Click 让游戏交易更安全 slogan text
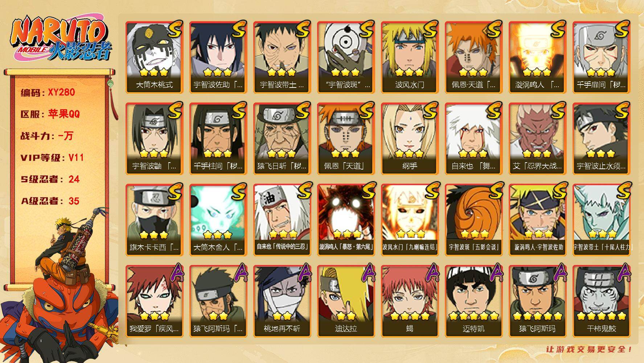 click(589, 349)
